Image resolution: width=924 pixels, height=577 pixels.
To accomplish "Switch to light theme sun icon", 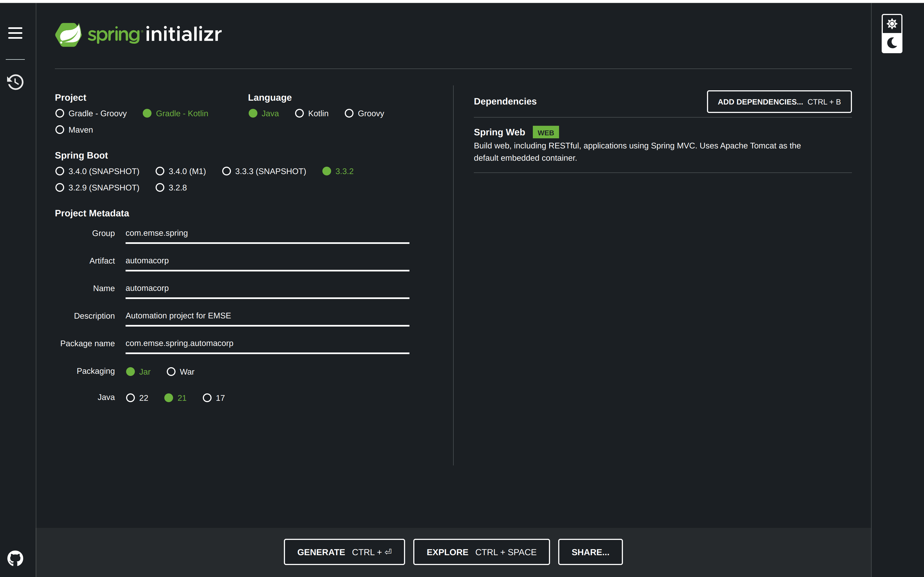I will pos(892,24).
